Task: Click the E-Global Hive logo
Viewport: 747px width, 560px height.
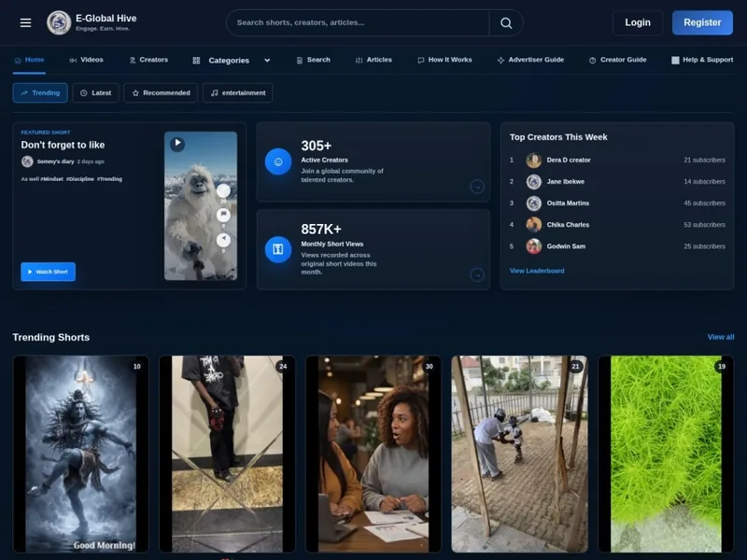Action: tap(59, 22)
